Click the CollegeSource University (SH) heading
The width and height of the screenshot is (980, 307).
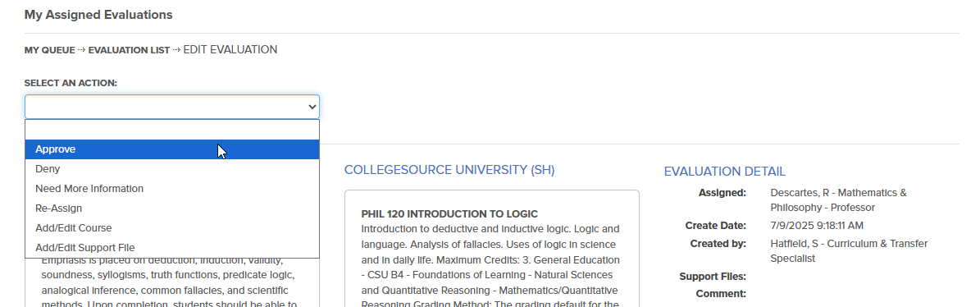click(x=449, y=170)
